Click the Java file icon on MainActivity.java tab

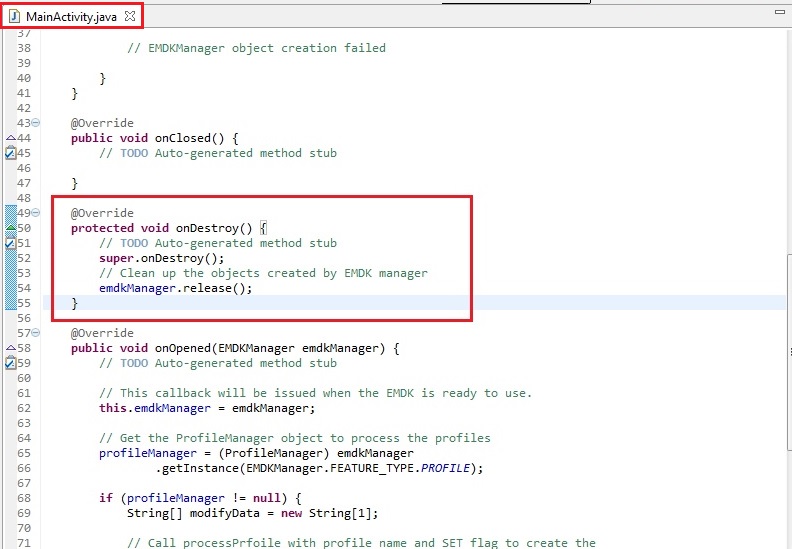[16, 15]
